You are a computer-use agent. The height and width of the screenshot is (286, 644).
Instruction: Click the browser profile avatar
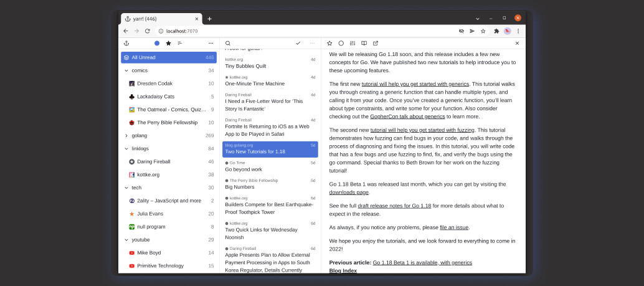pyautogui.click(x=507, y=31)
